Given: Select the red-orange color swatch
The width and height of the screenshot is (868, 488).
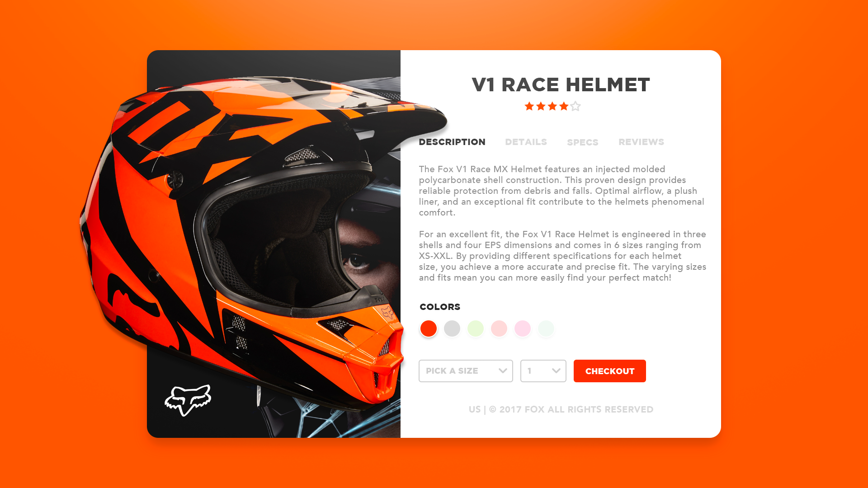Looking at the screenshot, I should (429, 328).
